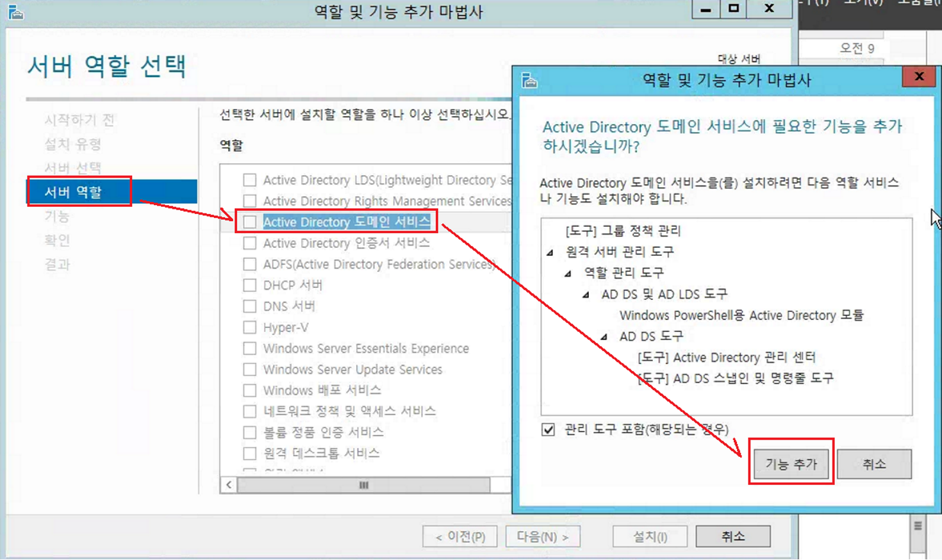This screenshot has width=942, height=560.
Task: Check ADFS Federation Services checkbox
Action: (x=250, y=265)
